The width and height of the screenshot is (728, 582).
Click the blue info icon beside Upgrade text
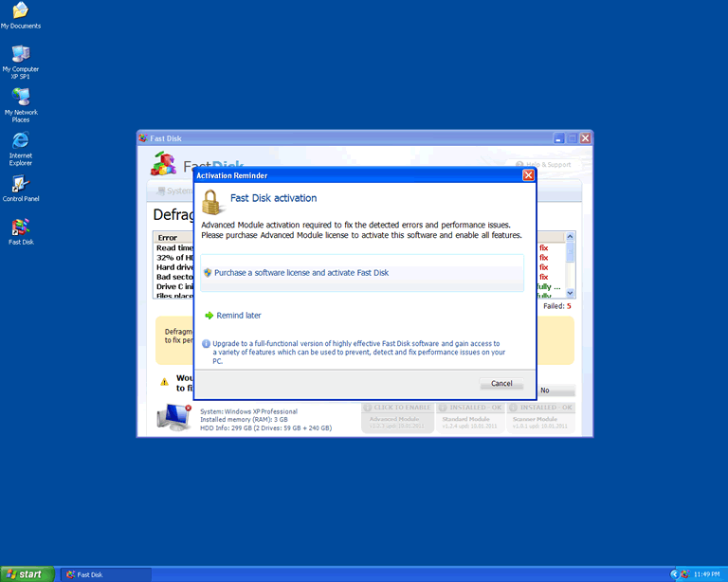click(206, 344)
